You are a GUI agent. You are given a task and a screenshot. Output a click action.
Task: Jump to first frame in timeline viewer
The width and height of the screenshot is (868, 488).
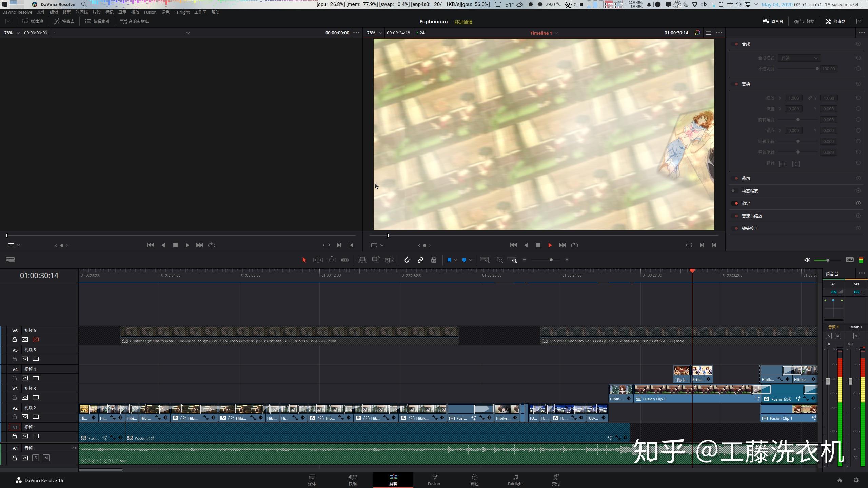point(514,245)
